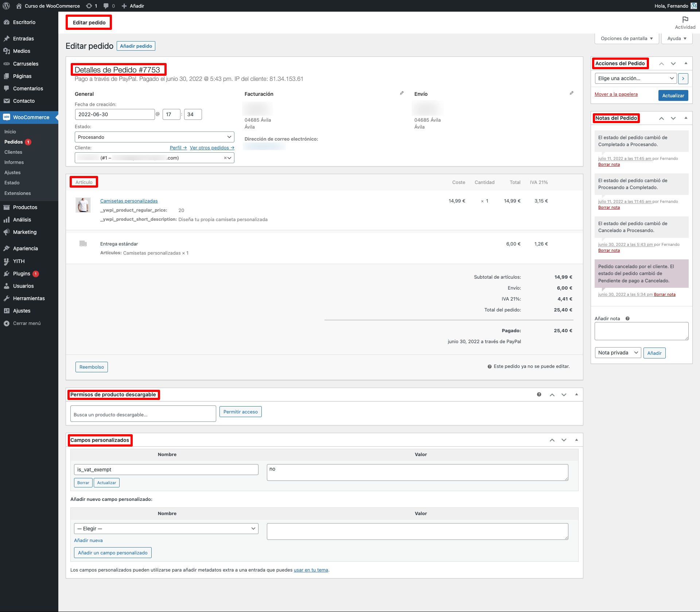Change note type in Nota privada dropdown

click(617, 352)
